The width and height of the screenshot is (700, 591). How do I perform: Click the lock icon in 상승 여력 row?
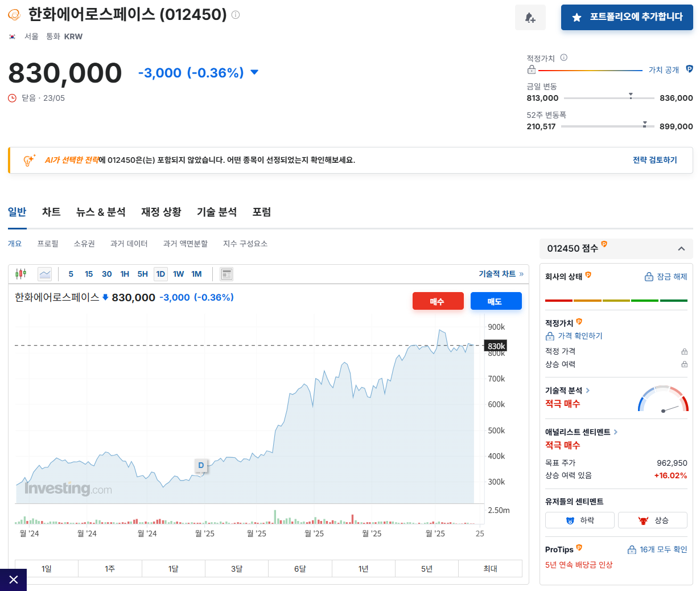click(x=685, y=364)
